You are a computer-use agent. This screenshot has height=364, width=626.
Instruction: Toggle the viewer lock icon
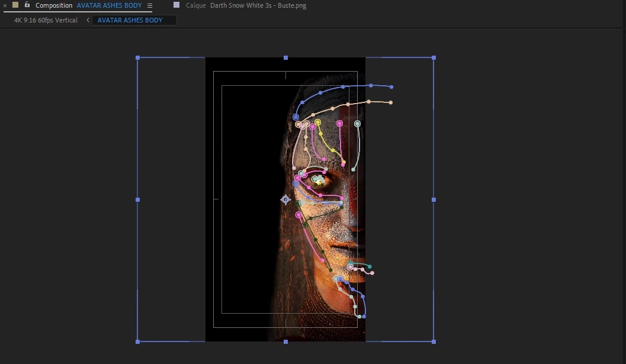27,5
